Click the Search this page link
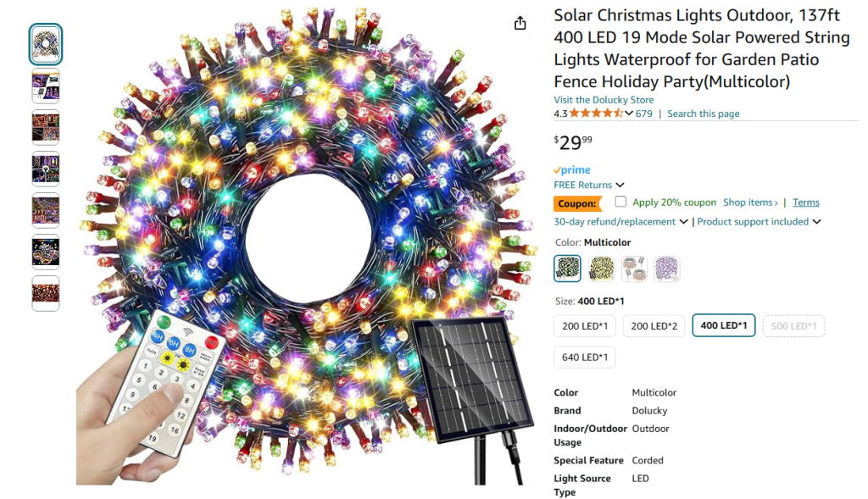Screen dimensions: 868x499 tap(703, 114)
